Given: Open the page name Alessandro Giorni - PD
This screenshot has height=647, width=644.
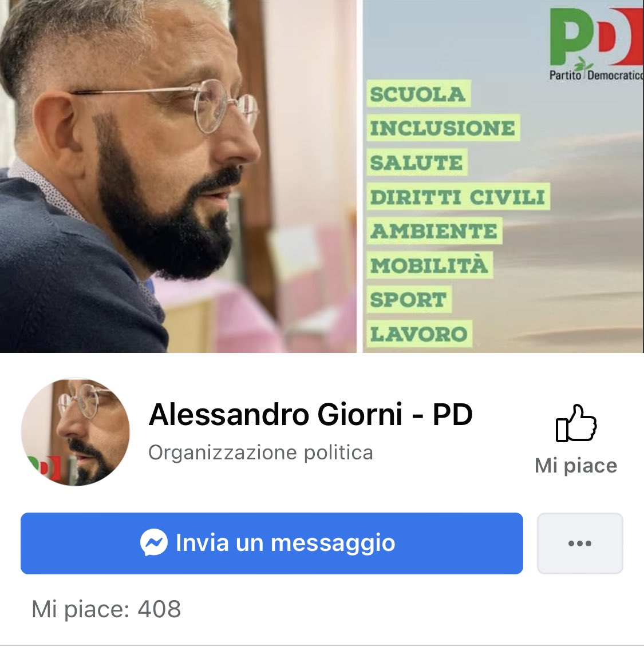Looking at the screenshot, I should (310, 414).
